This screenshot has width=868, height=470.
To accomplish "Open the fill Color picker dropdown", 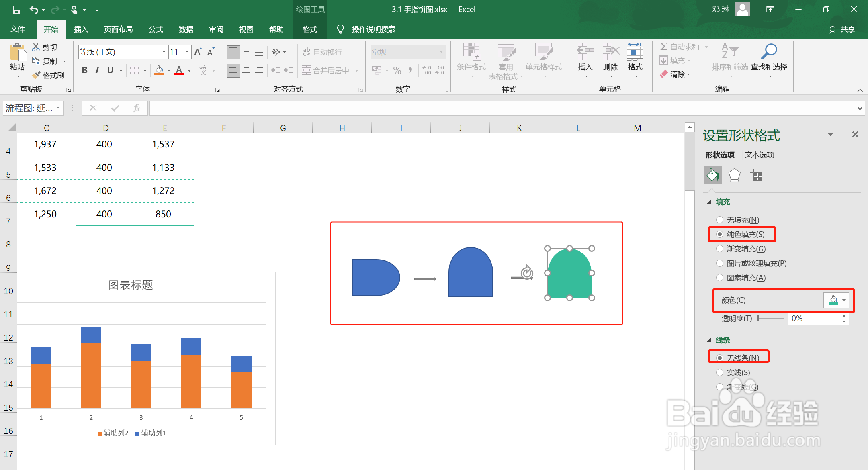I will click(x=844, y=300).
